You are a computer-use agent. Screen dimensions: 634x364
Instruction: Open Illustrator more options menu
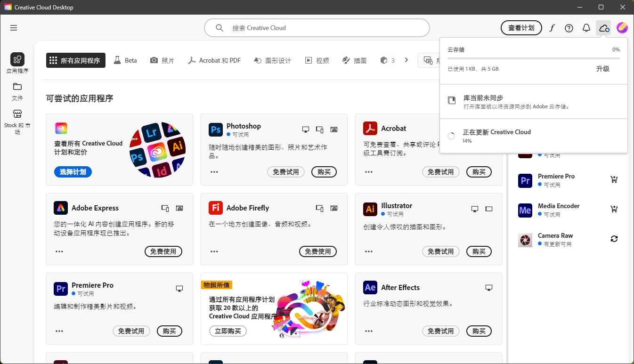(x=369, y=251)
